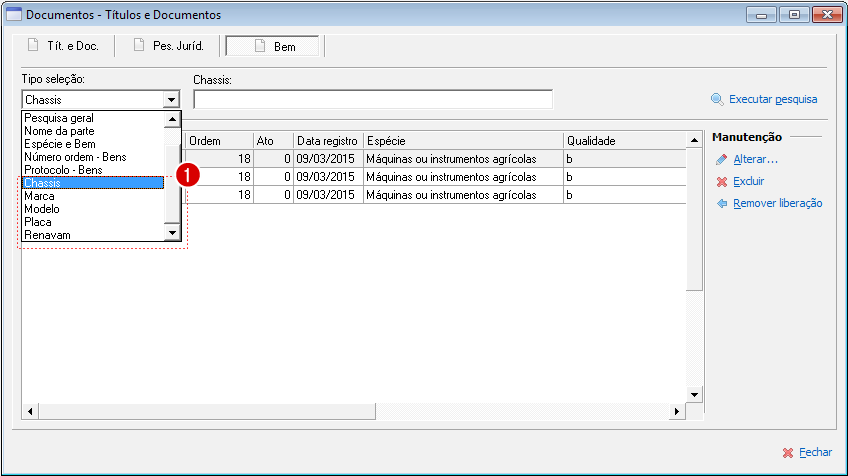Click the dropdown list scroll down arrow

[172, 232]
